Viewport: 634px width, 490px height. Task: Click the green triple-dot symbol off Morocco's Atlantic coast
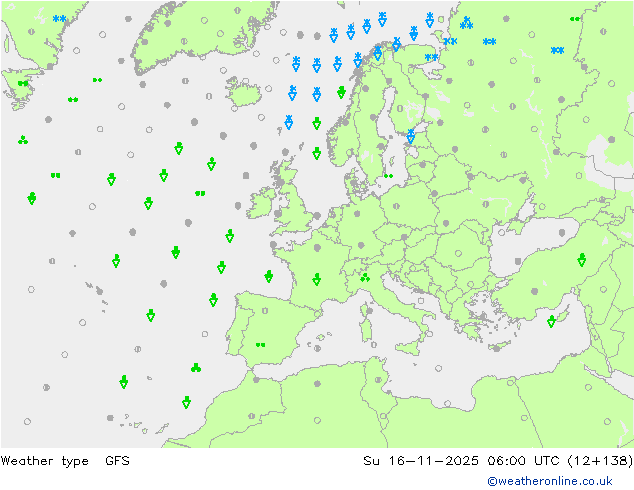tap(196, 368)
